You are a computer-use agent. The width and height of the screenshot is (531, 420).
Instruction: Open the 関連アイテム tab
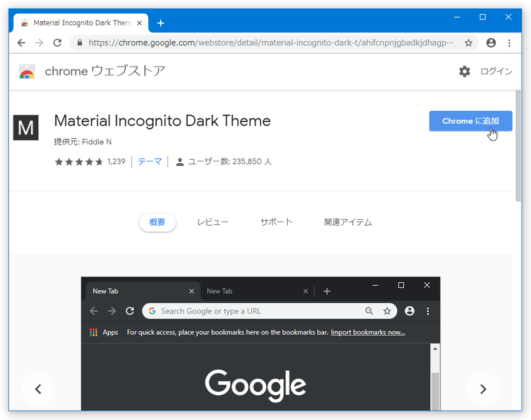(x=348, y=223)
